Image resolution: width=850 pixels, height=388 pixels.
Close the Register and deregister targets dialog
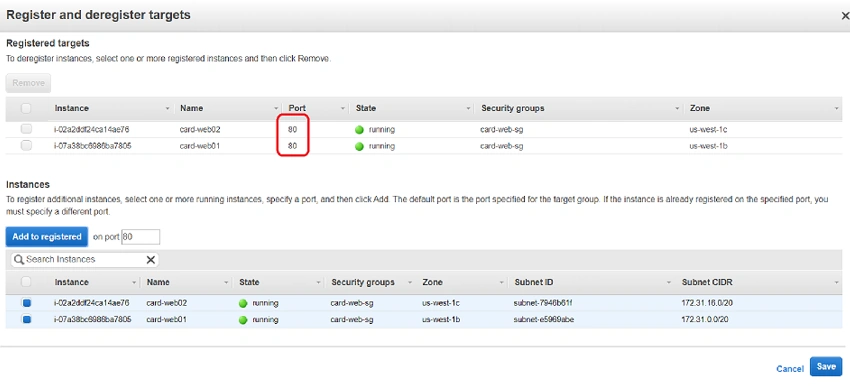click(845, 16)
